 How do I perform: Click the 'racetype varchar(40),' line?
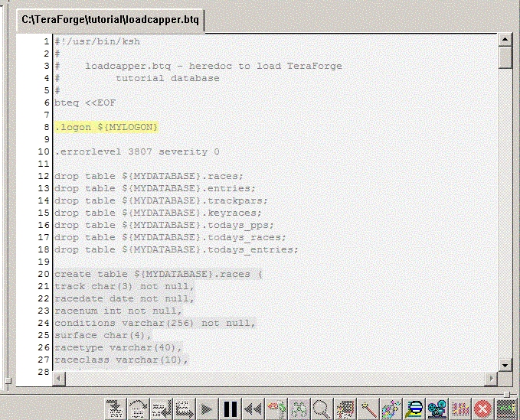coord(119,348)
